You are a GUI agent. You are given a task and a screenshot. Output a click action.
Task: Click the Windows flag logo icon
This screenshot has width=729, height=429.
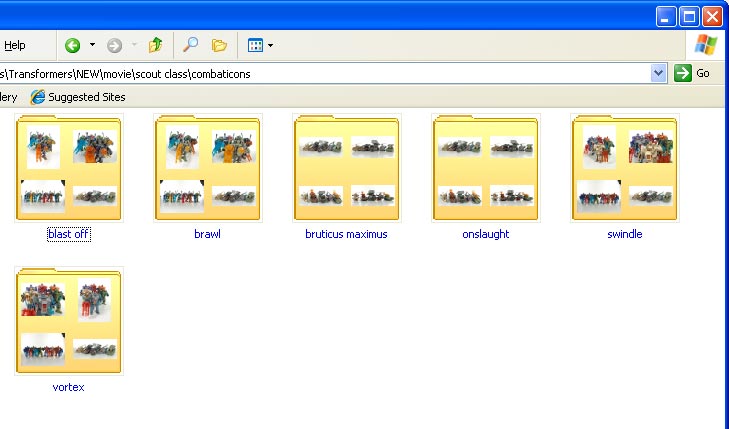706,45
